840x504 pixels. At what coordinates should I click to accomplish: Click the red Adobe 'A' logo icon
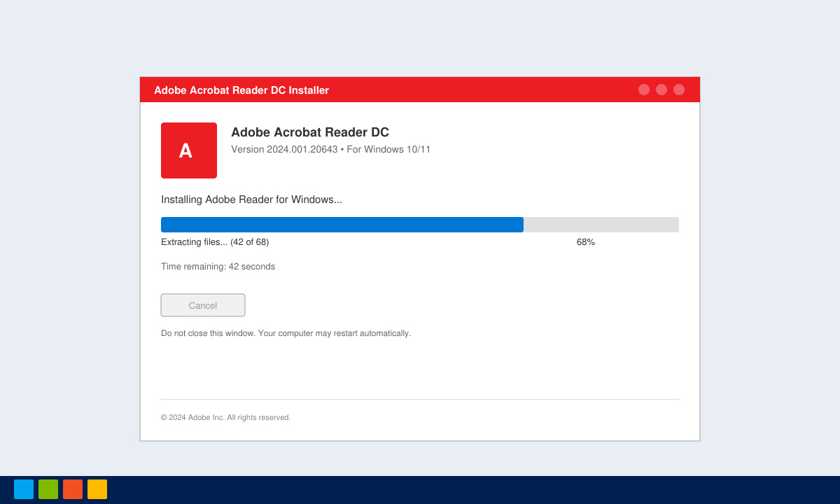pos(189,150)
